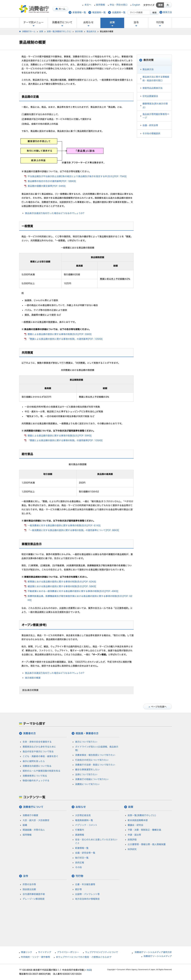Click the 検索 search button

click(154, 13)
